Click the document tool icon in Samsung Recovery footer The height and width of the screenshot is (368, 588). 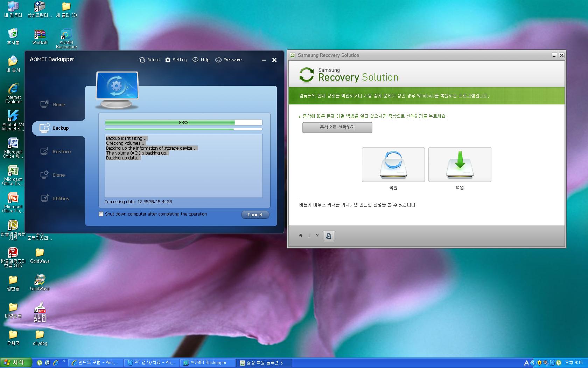point(329,236)
